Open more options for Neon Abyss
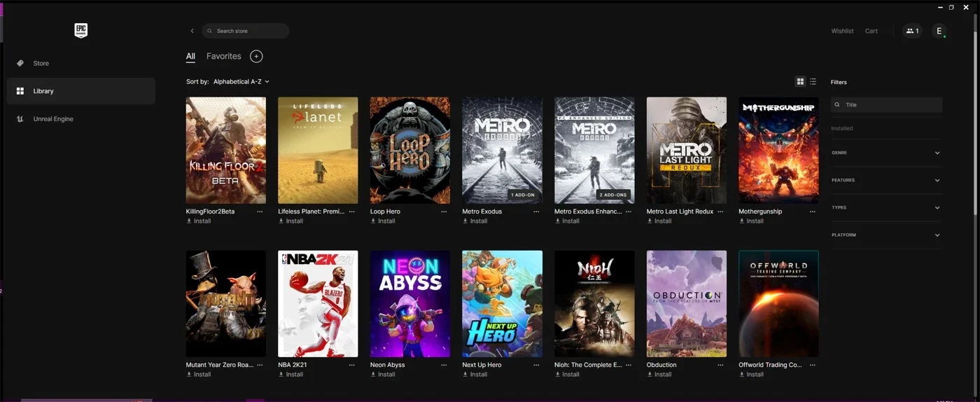 444,365
